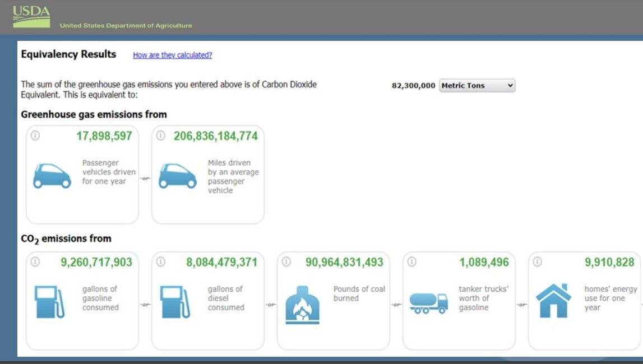643x364 pixels.
Task: Click 'Greenhouse gas emissions from' heading
Action: (94, 115)
